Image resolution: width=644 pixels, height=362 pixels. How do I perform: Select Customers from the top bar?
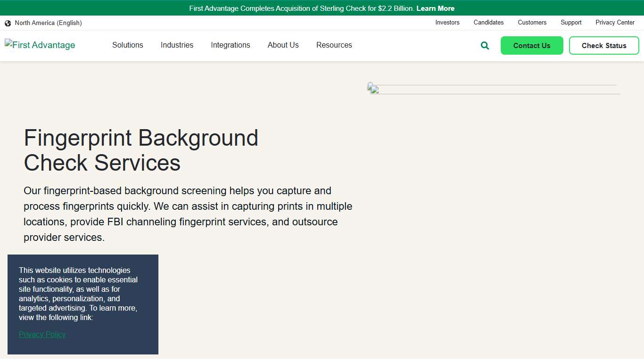tap(532, 22)
